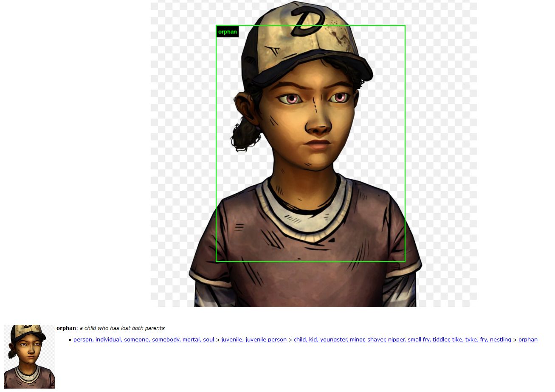This screenshot has width=555, height=392.
Task: Select the final 'orphan' breadcrumb link
Action: tap(528, 340)
